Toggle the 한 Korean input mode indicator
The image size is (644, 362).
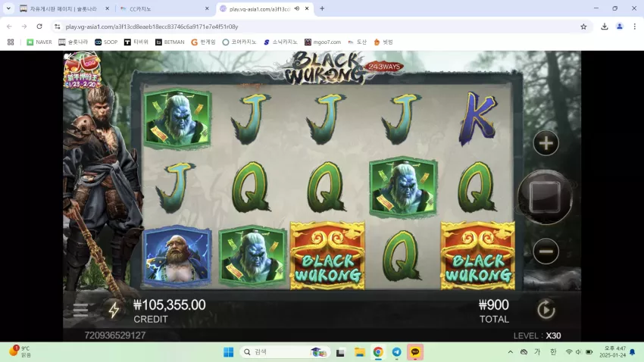coord(553,351)
